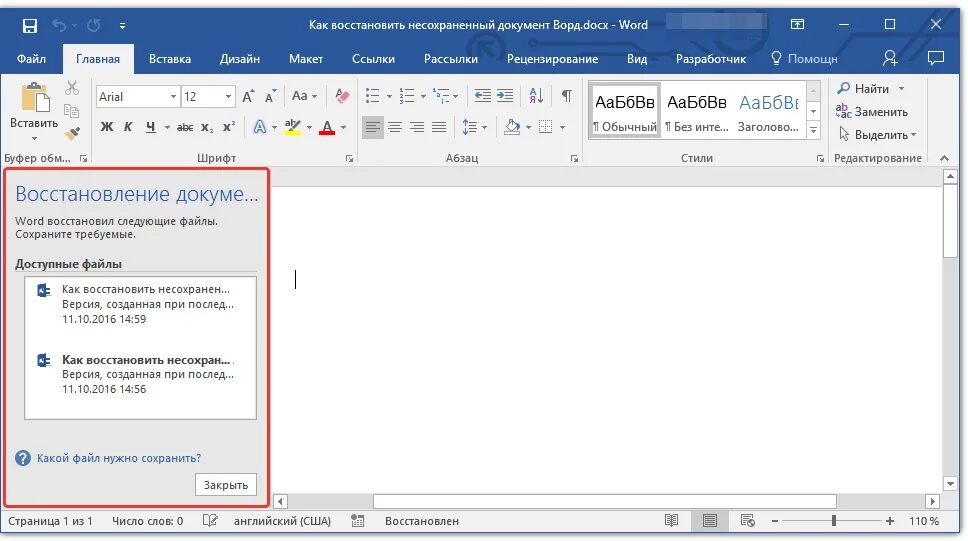Clear all formatting with the eraser icon
Screen dimensions: 968x541
(x=342, y=96)
